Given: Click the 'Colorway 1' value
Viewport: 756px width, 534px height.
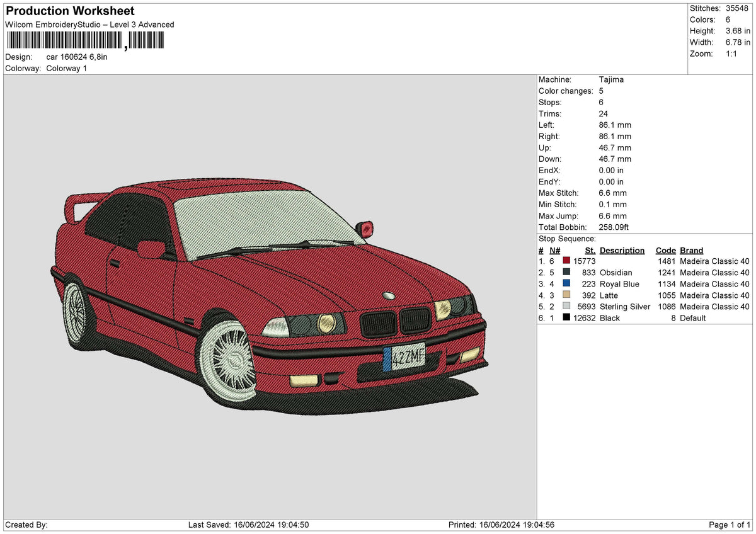Looking at the screenshot, I should pyautogui.click(x=67, y=68).
